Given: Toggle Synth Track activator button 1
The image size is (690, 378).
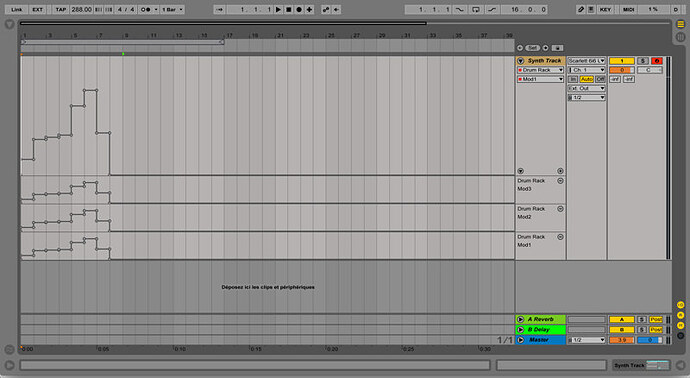Looking at the screenshot, I should (622, 61).
